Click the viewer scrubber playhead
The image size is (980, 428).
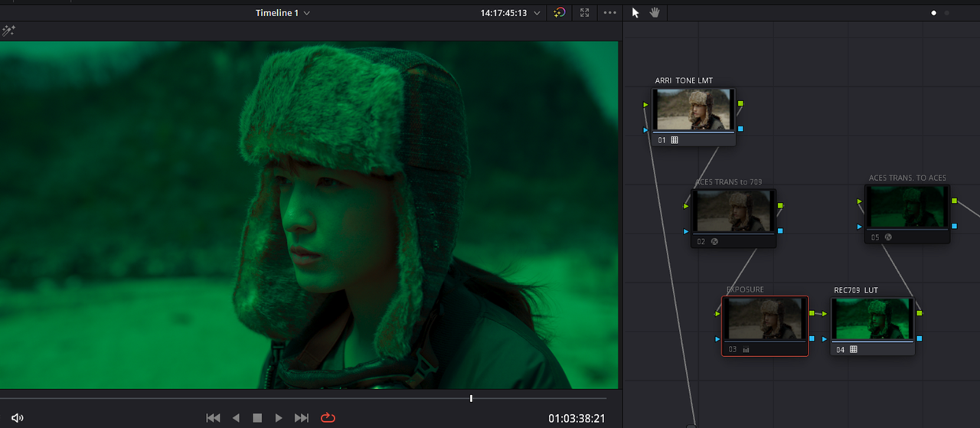click(471, 398)
